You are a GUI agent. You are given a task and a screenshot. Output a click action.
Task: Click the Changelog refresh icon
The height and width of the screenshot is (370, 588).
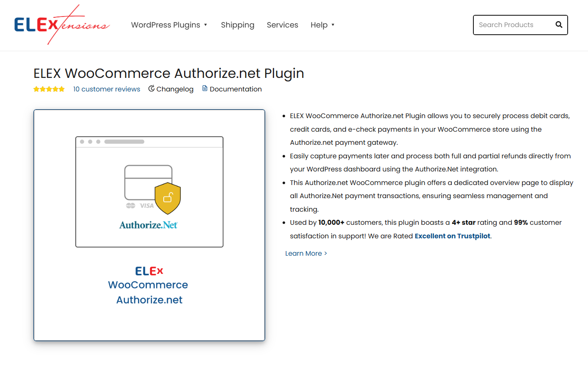pos(151,88)
